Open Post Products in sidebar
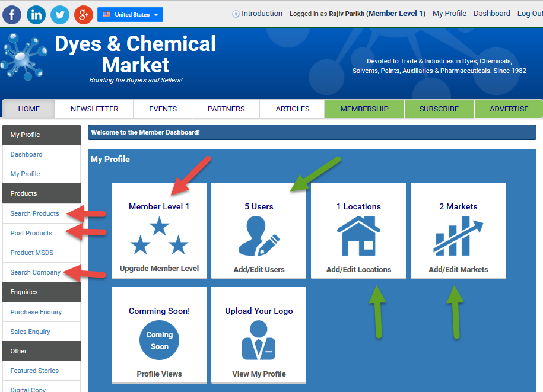 pos(31,233)
